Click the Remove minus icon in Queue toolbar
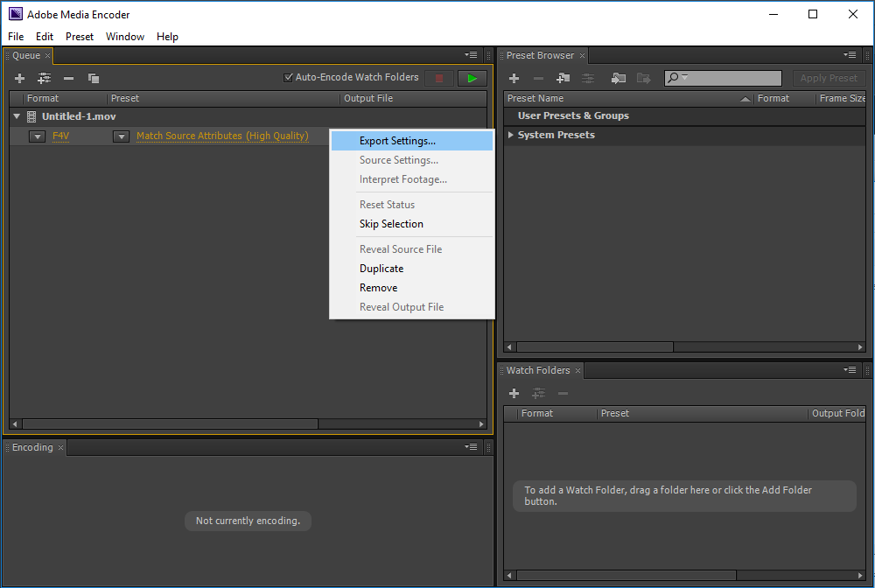This screenshot has height=588, width=875. [68, 78]
